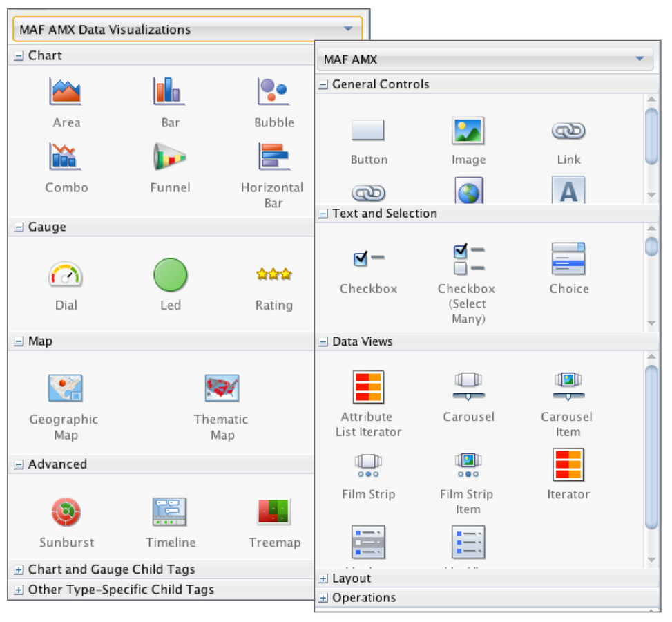Click the letter A icon in General Controls

[x=568, y=189]
